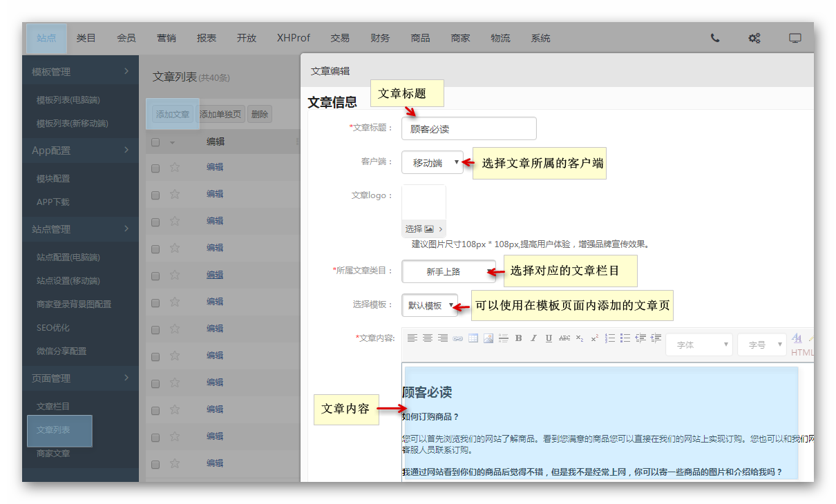Screen dimensions: 836x504
Task: Open the 报表 top menu
Action: click(207, 38)
